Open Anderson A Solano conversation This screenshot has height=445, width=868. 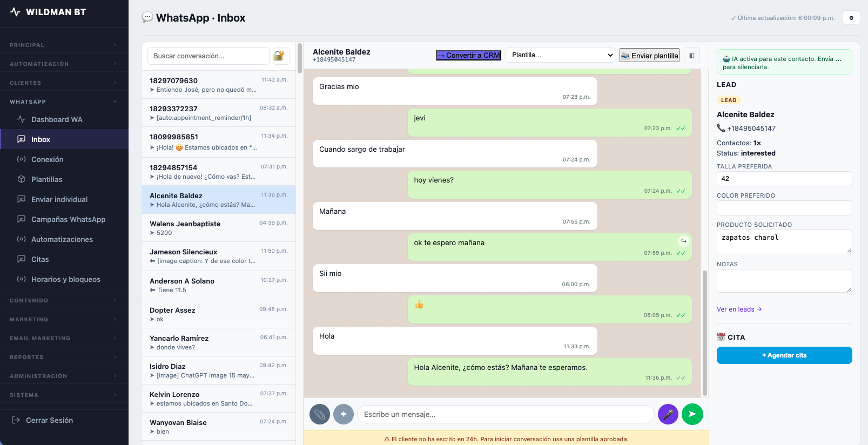219,286
